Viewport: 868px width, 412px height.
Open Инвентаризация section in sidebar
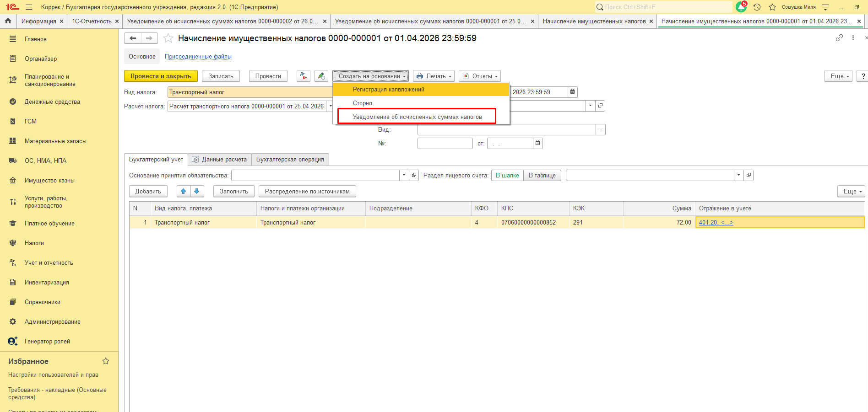pos(47,282)
